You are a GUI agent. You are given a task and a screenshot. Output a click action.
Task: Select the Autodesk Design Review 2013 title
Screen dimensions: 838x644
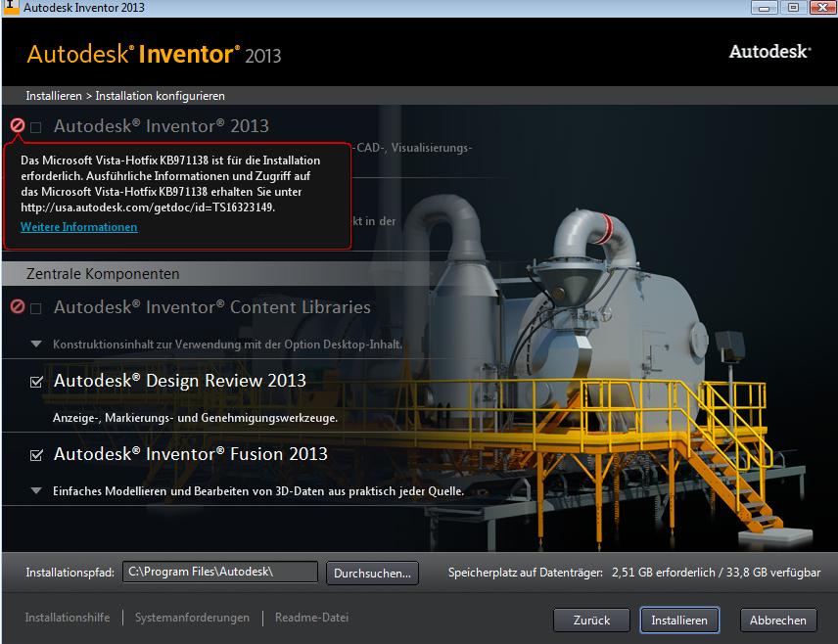179,381
